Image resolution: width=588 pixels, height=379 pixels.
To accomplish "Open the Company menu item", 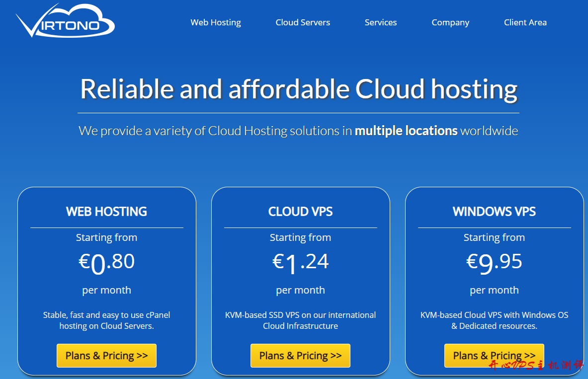I will (450, 22).
